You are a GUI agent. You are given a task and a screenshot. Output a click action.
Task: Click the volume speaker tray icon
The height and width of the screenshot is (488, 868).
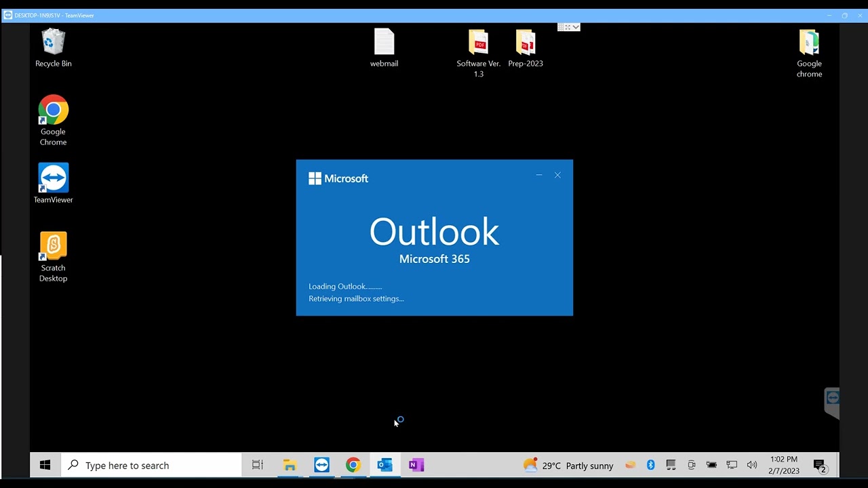[x=751, y=465]
